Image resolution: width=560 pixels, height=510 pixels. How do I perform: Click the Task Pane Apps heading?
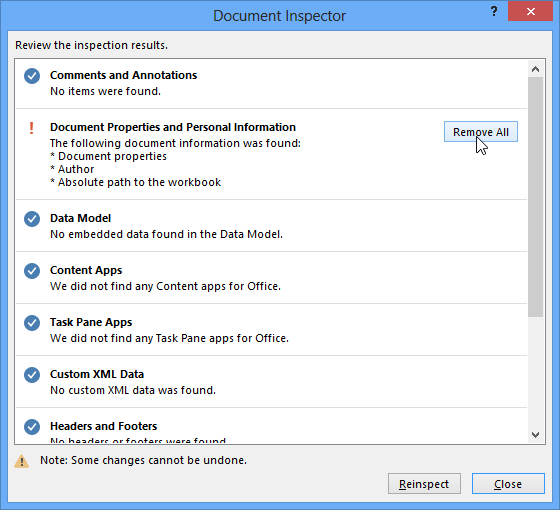tap(91, 322)
